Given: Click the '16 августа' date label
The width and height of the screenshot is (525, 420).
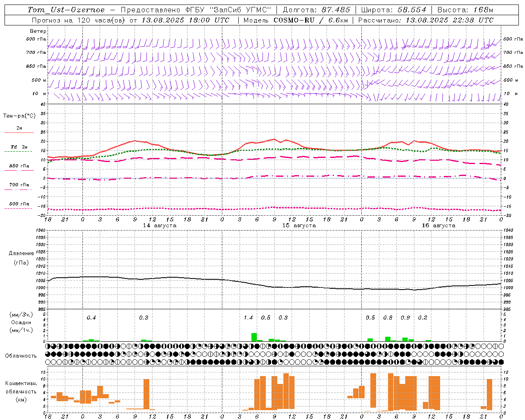Looking at the screenshot, I should click(x=438, y=226).
